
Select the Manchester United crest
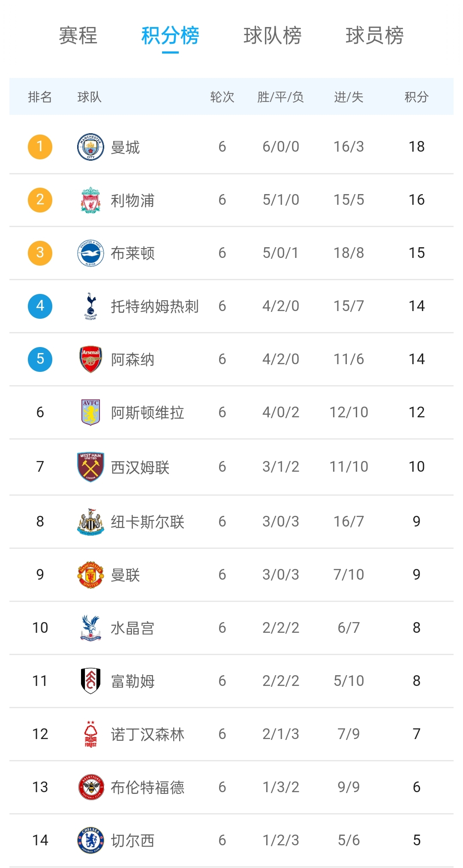tap(90, 575)
